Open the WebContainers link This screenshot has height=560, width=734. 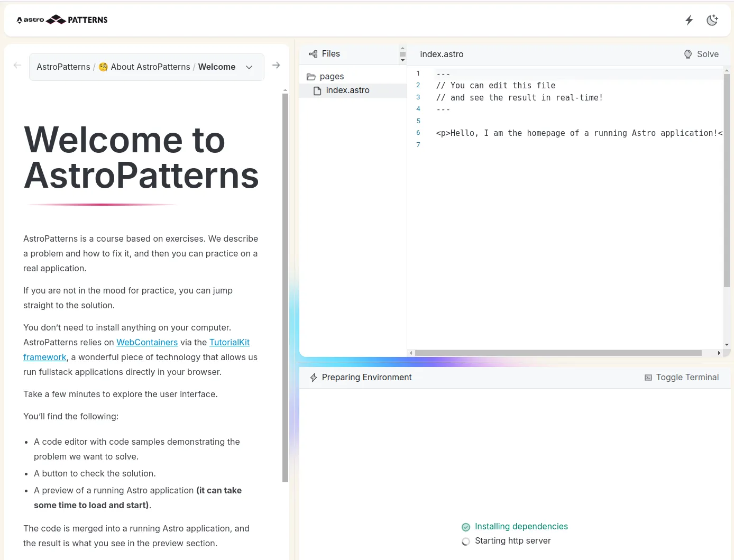[x=147, y=343]
